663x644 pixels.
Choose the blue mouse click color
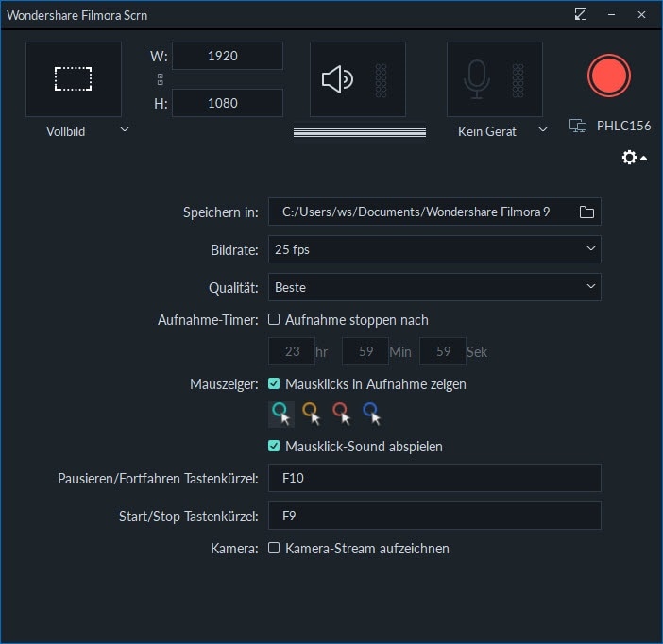coord(372,414)
